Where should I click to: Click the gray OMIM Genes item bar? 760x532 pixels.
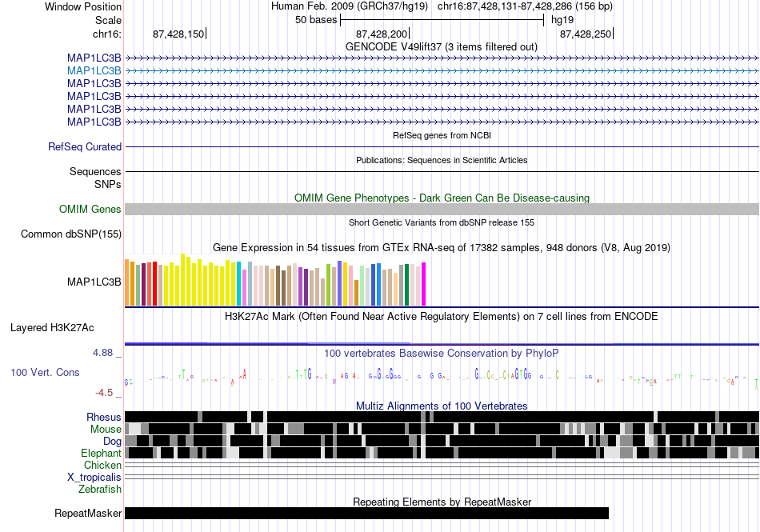coord(442,210)
